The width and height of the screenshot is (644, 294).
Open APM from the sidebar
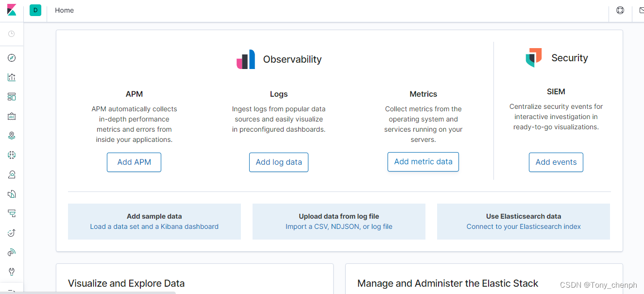click(x=12, y=213)
